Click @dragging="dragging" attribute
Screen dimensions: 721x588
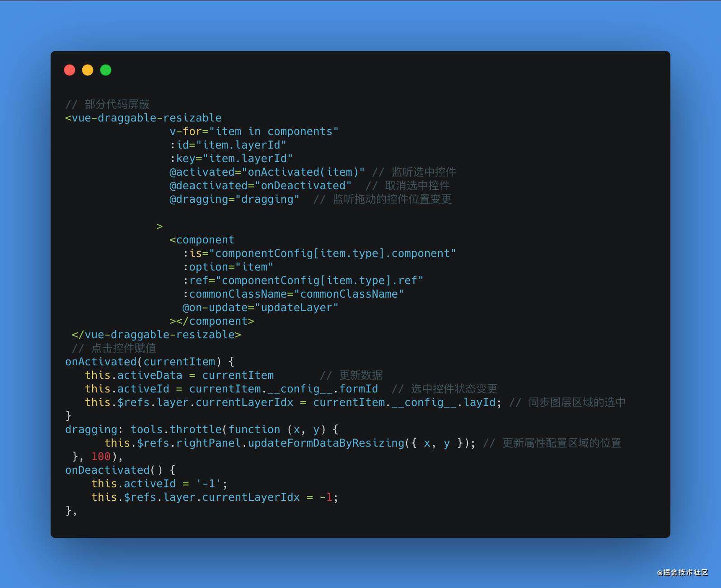point(234,199)
